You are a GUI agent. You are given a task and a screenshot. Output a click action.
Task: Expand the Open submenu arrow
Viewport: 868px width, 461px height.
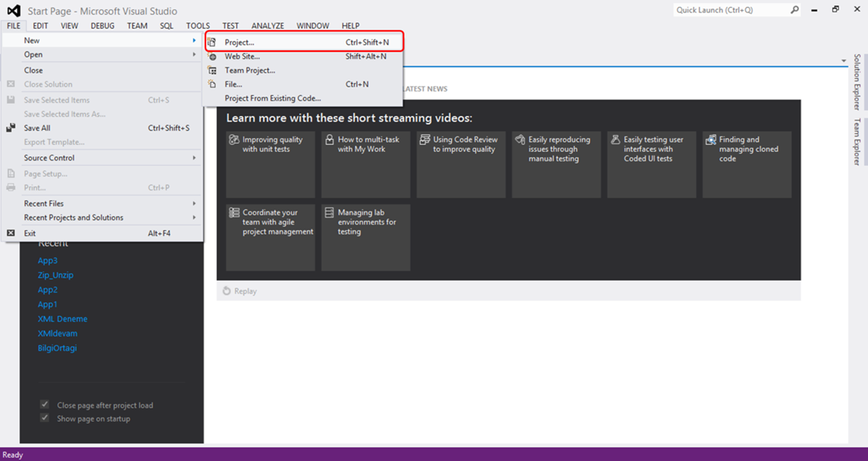(195, 54)
